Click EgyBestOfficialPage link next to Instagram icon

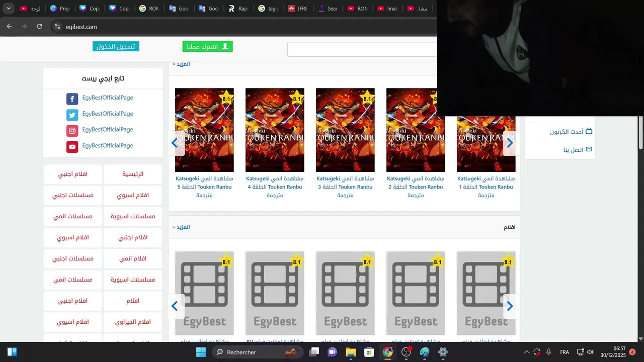[x=108, y=129]
